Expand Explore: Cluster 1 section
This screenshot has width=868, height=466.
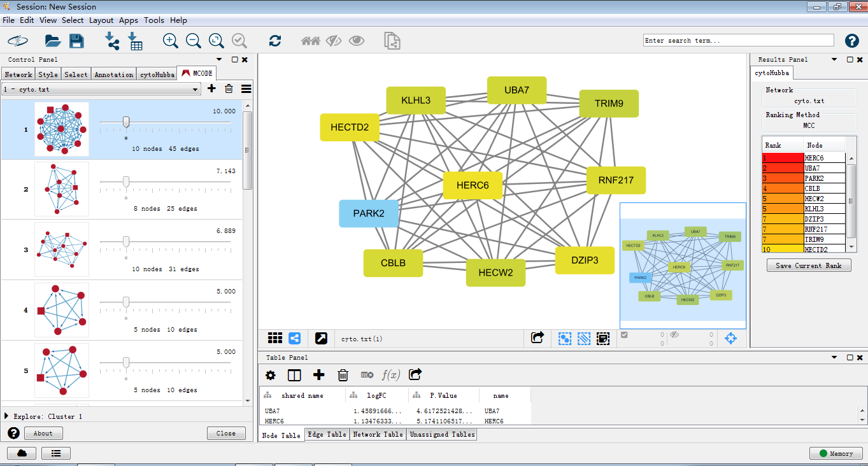[x=6, y=416]
